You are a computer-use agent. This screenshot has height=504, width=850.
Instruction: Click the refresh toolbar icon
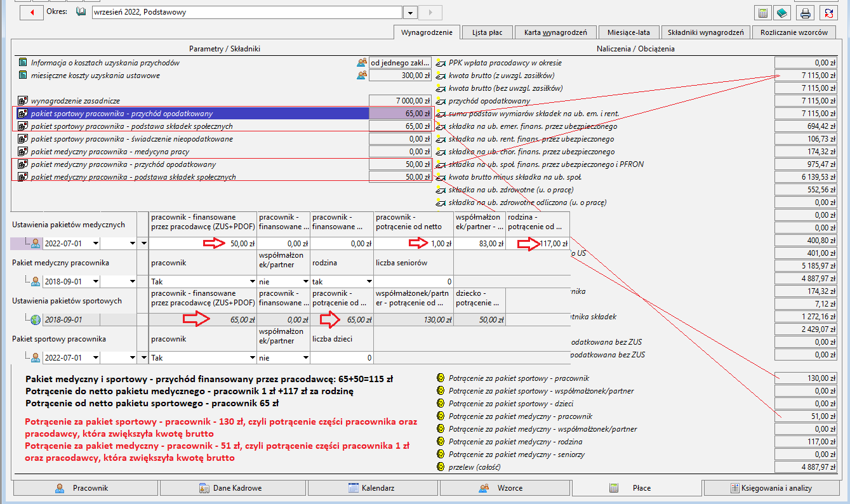828,12
